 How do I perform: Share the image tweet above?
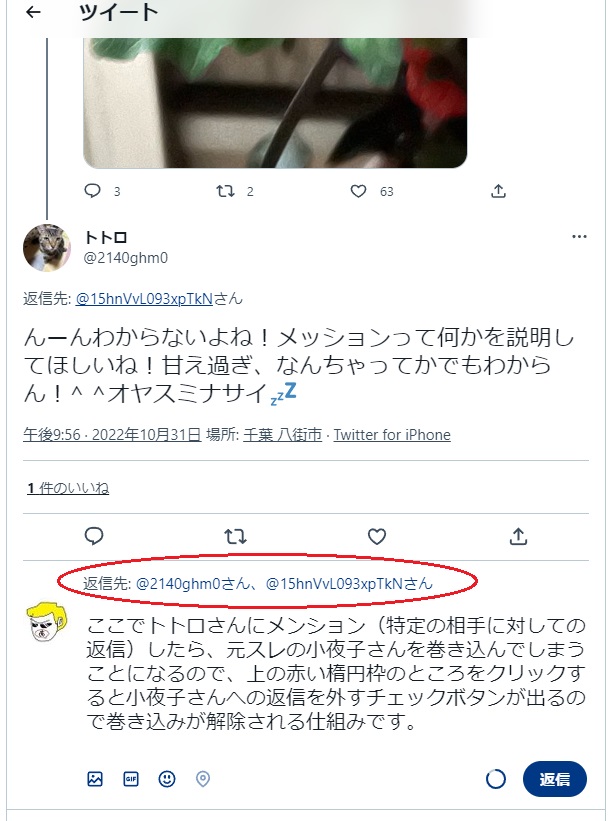pos(498,191)
